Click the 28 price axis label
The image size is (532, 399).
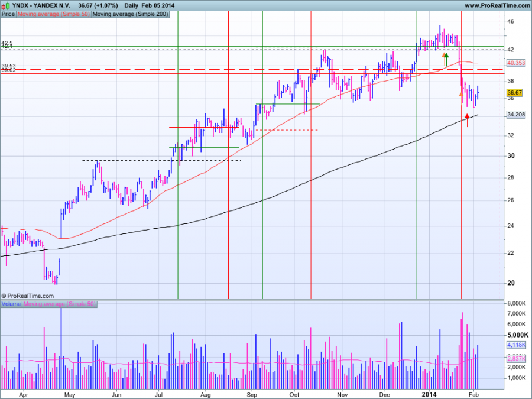pos(511,177)
